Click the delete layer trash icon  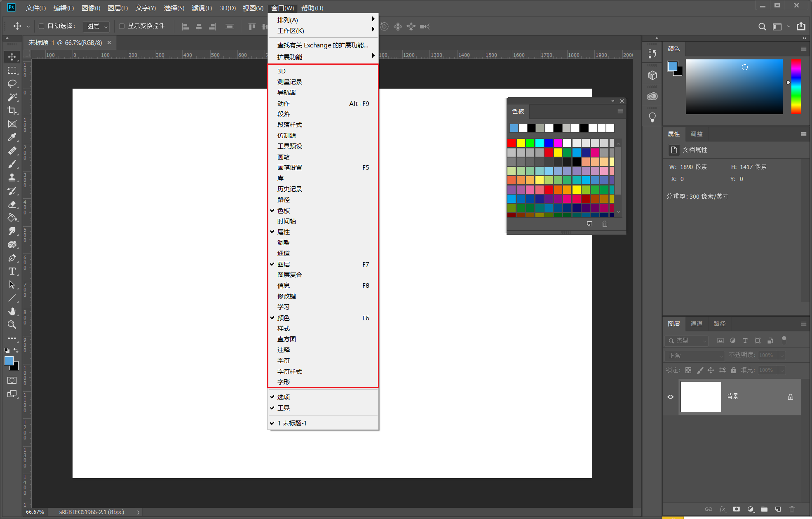[791, 509]
